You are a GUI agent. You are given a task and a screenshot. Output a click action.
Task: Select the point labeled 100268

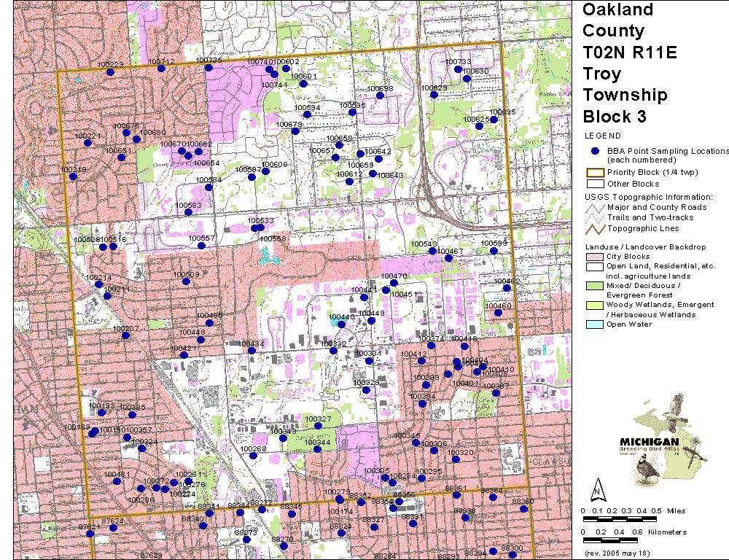tap(253, 457)
